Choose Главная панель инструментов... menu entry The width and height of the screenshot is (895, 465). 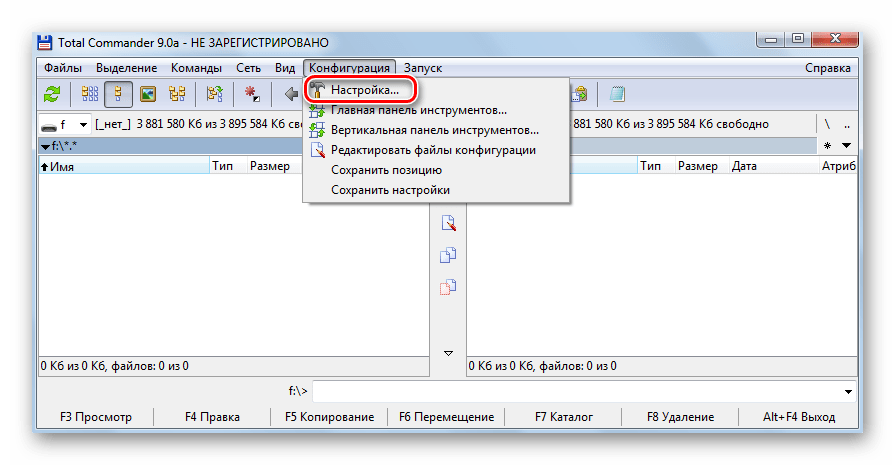pyautogui.click(x=436, y=110)
